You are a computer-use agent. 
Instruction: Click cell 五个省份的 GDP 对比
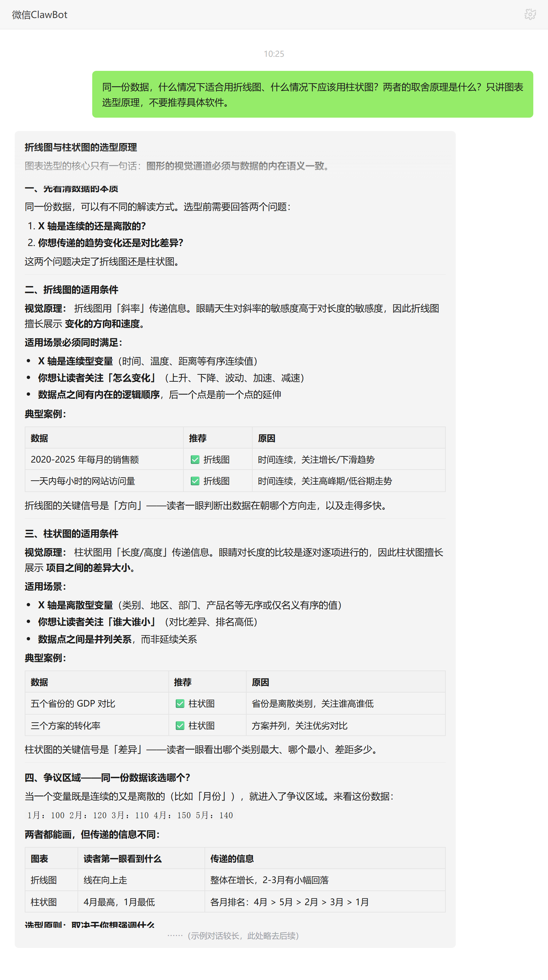(97, 704)
